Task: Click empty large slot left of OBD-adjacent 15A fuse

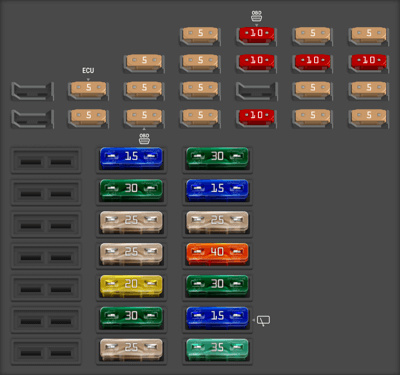Action: tap(46, 161)
